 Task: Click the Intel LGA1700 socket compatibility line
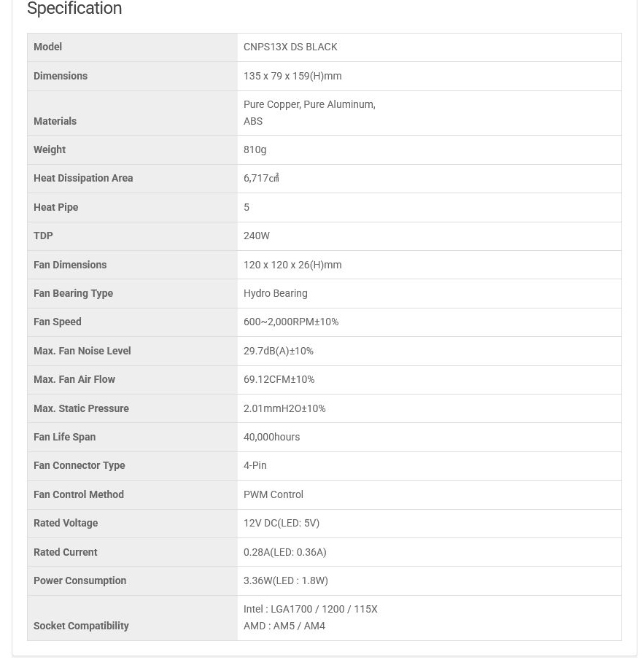click(311, 609)
